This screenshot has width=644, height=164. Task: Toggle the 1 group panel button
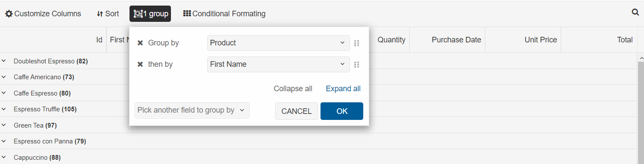point(150,14)
